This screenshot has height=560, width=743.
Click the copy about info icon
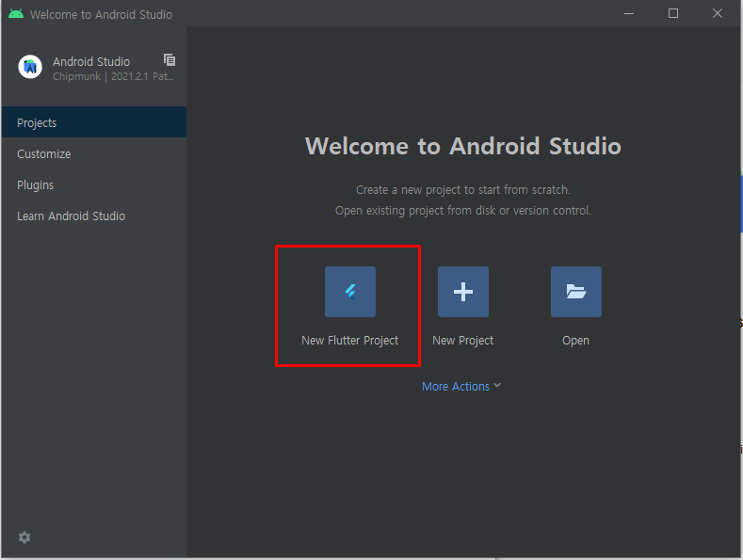(x=170, y=59)
